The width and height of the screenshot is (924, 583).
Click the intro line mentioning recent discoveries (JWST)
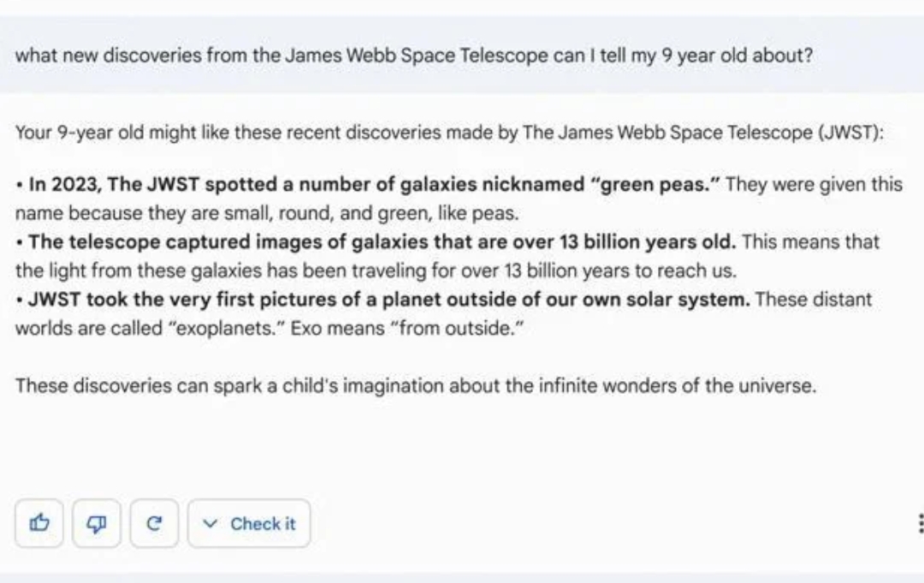click(449, 132)
